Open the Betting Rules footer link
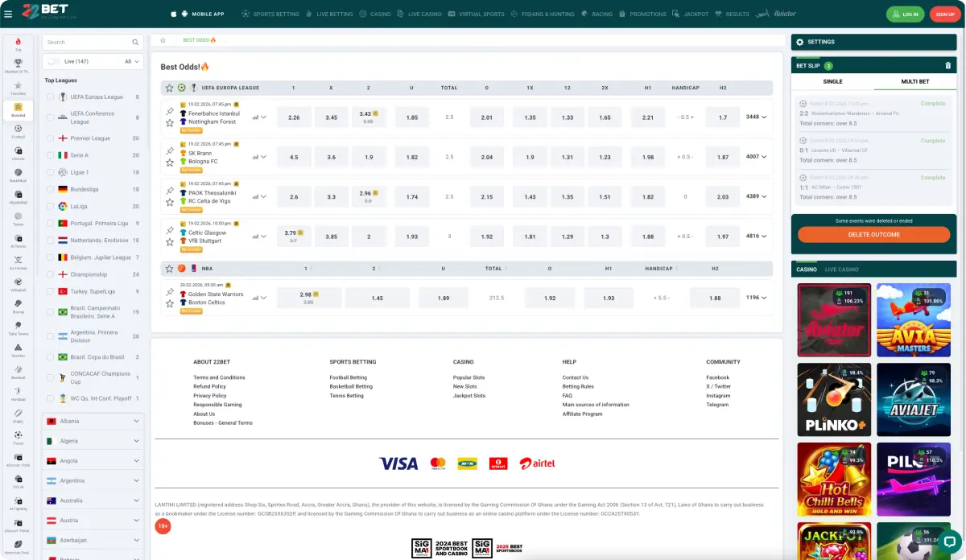The height and width of the screenshot is (560, 966). coord(578,386)
